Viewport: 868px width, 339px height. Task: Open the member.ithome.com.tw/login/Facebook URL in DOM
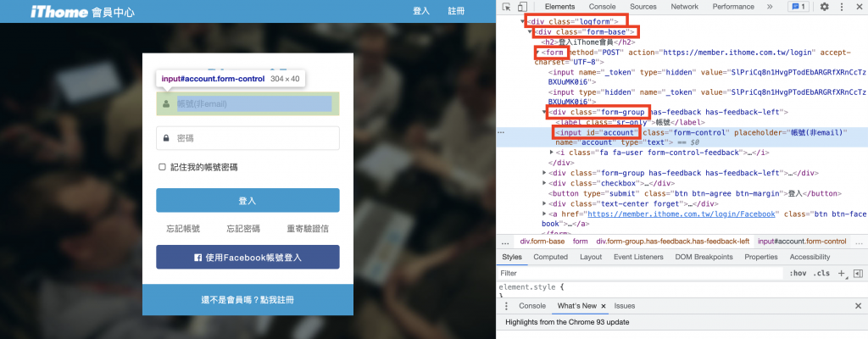(x=683, y=214)
